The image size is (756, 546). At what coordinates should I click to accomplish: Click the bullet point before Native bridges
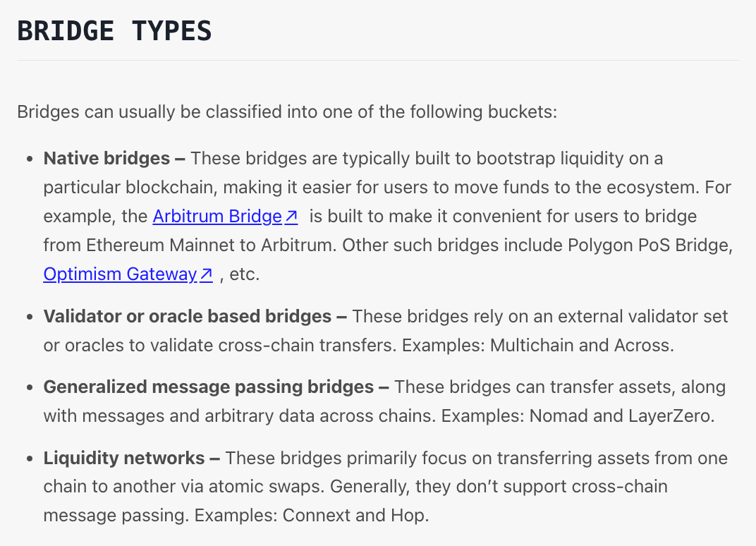coord(30,159)
